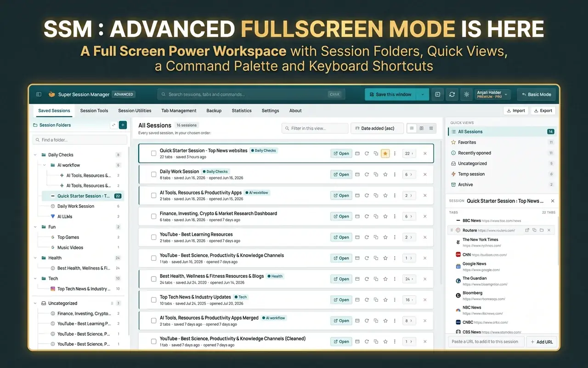588x368 pixels.
Task: Switch to the Tab Management tab
Action: 179,110
